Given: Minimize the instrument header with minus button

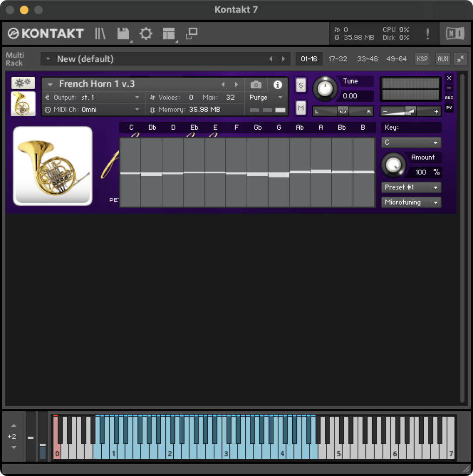Looking at the screenshot, I should [449, 88].
